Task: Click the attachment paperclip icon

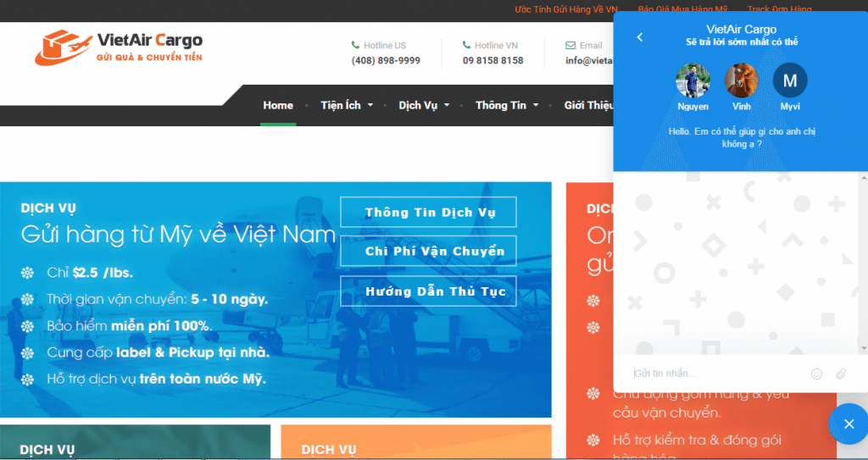Action: point(841,374)
